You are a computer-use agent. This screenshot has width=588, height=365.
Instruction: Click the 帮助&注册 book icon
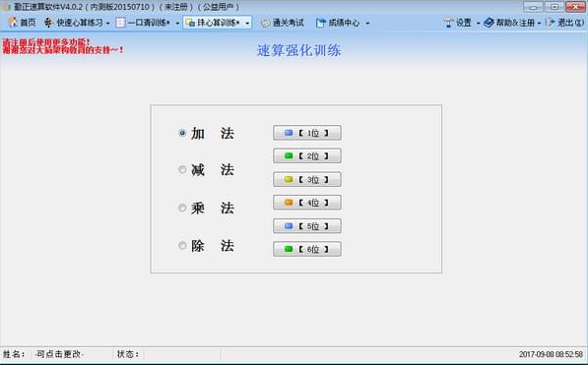pos(489,23)
